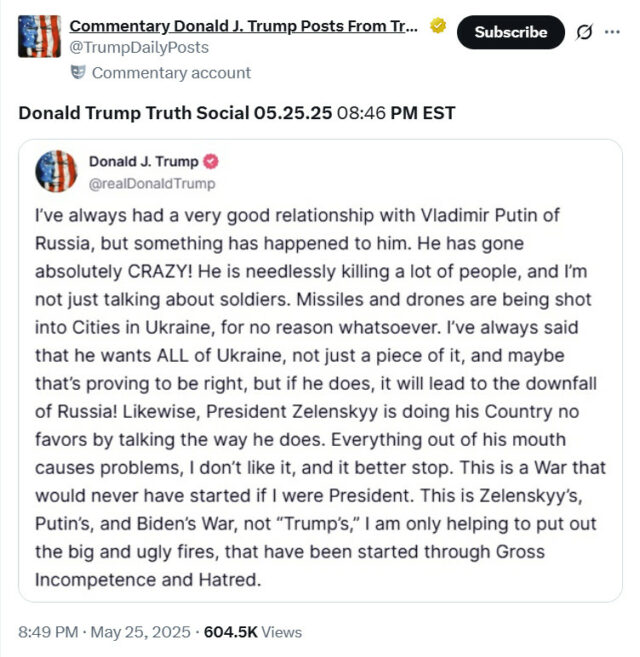The width and height of the screenshot is (640, 657).
Task: Open Donald J. Trump's circular avatar in quote
Action: tap(56, 171)
